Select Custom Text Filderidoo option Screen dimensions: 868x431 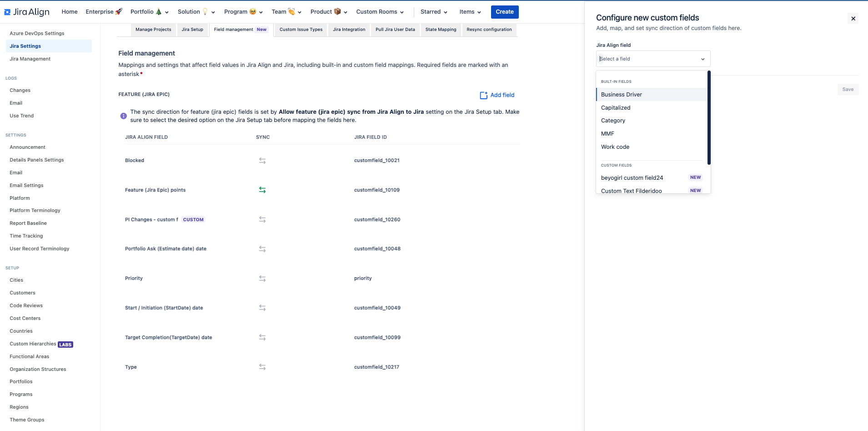[x=652, y=190]
